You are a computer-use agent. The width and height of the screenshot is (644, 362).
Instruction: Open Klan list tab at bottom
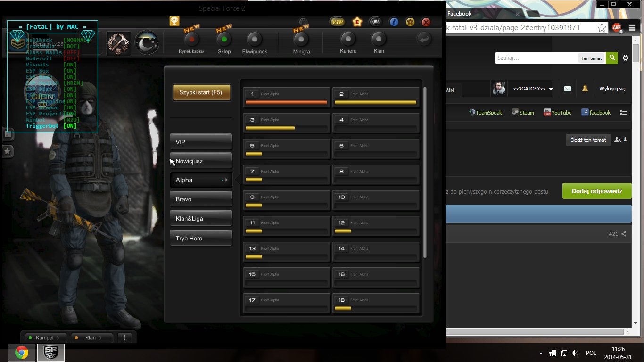coord(91,337)
